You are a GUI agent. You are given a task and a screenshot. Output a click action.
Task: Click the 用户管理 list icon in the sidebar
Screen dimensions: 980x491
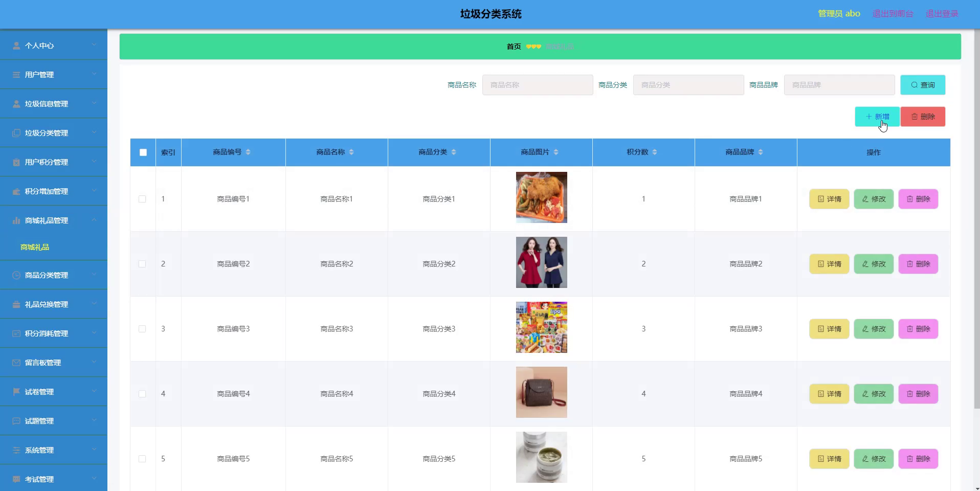16,75
